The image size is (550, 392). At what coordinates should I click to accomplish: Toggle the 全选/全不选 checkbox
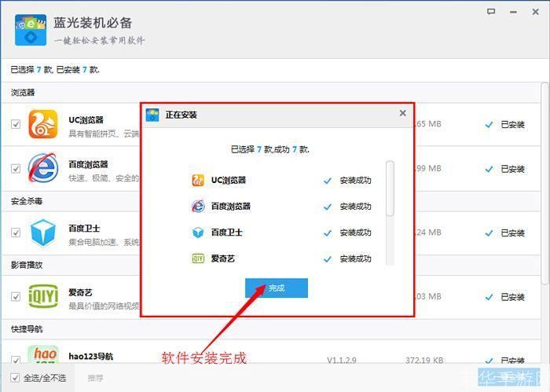click(15, 378)
